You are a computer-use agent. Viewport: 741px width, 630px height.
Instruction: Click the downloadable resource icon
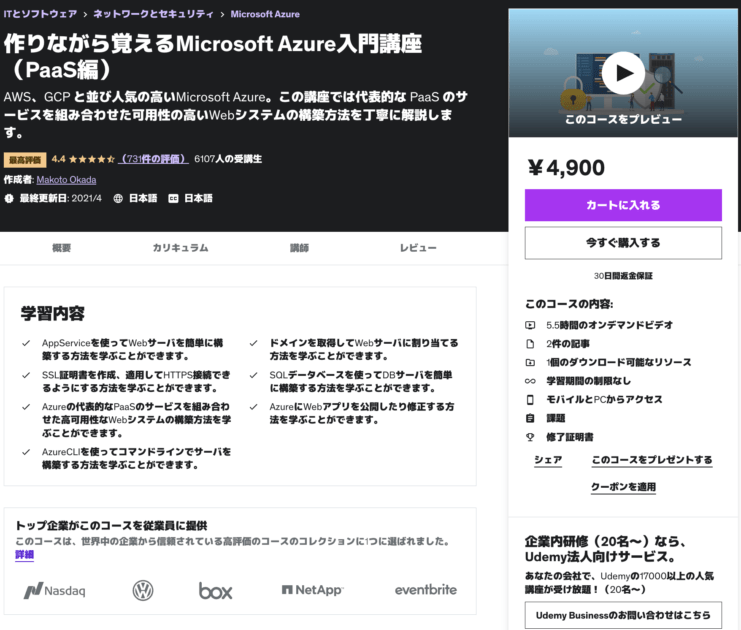(x=530, y=362)
